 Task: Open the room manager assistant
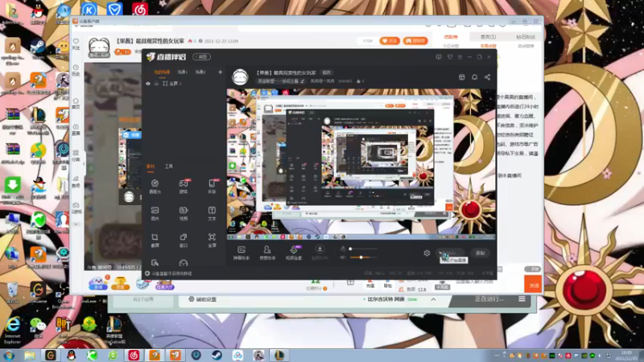pyautogui.click(x=267, y=253)
